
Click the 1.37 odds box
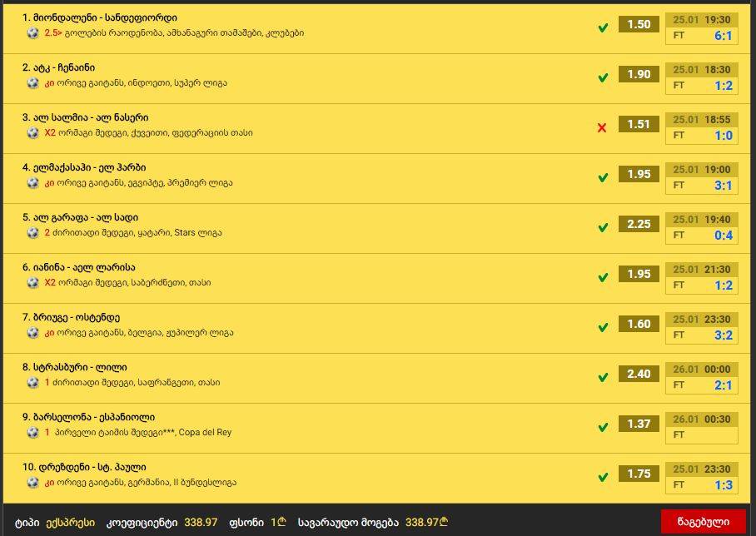pos(639,424)
